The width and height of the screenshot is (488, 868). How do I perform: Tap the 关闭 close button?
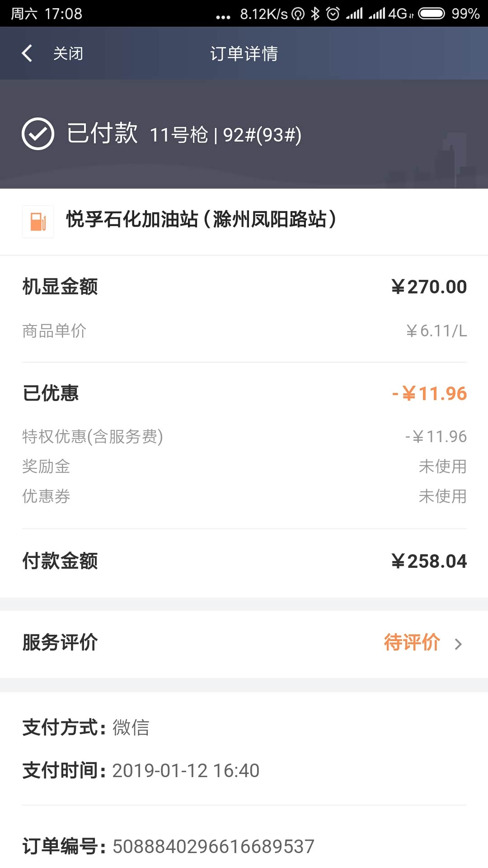click(x=68, y=53)
